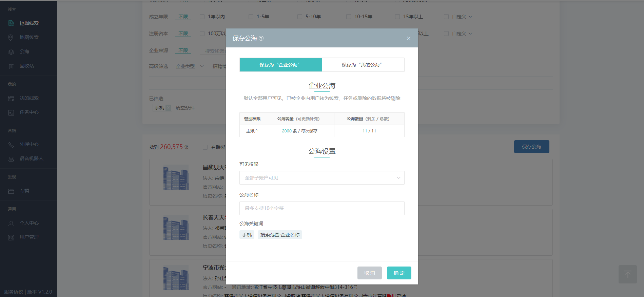
Task: Click the 公海名称 input field
Action: coord(321,208)
